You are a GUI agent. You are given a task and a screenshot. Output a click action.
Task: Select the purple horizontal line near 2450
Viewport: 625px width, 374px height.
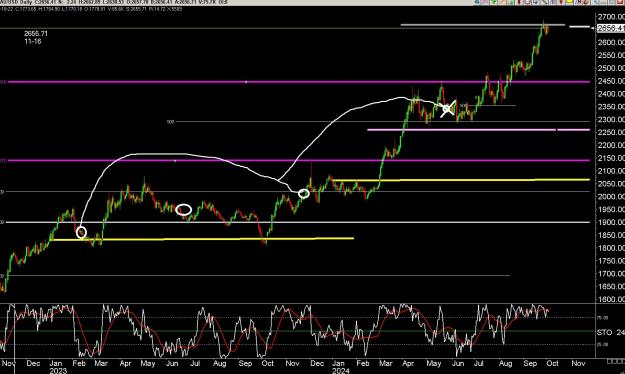click(x=298, y=82)
